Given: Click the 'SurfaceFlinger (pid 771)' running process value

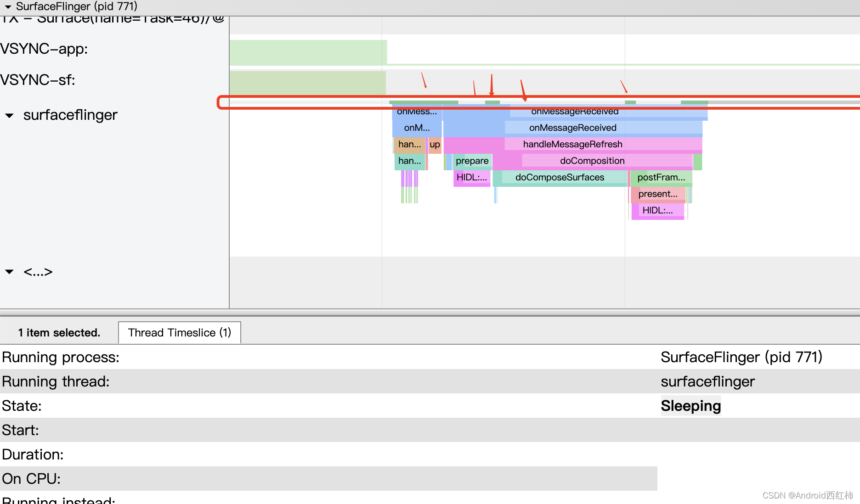Looking at the screenshot, I should tap(741, 357).
